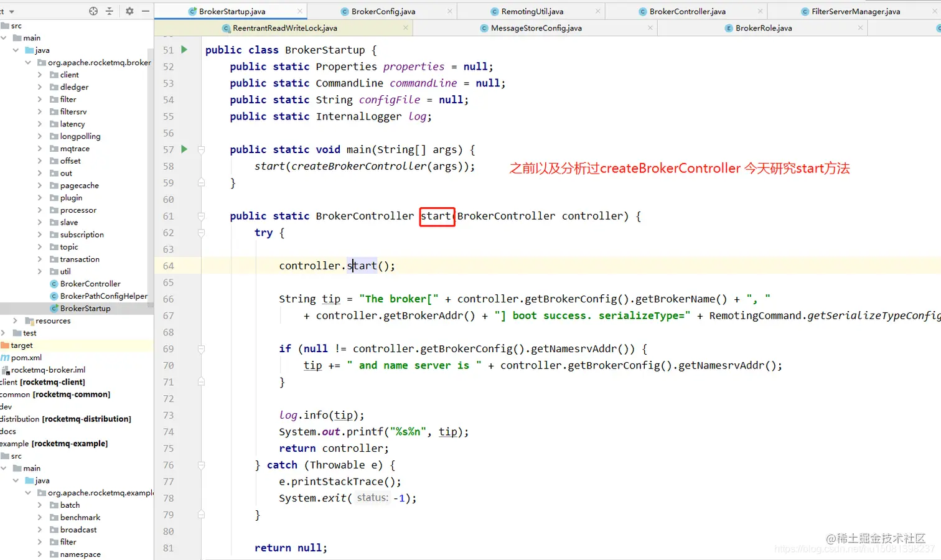
Task: Close the BrokerStartup.java tab
Action: point(300,11)
